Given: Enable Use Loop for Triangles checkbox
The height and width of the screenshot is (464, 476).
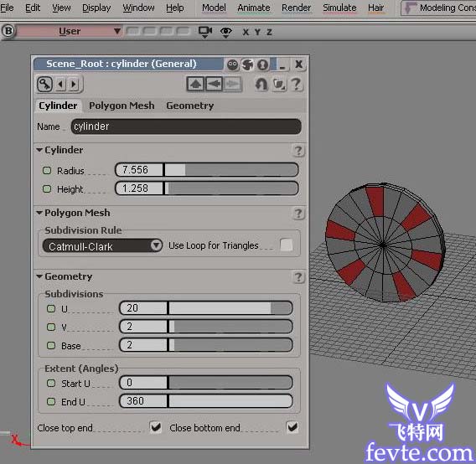Looking at the screenshot, I should (287, 245).
